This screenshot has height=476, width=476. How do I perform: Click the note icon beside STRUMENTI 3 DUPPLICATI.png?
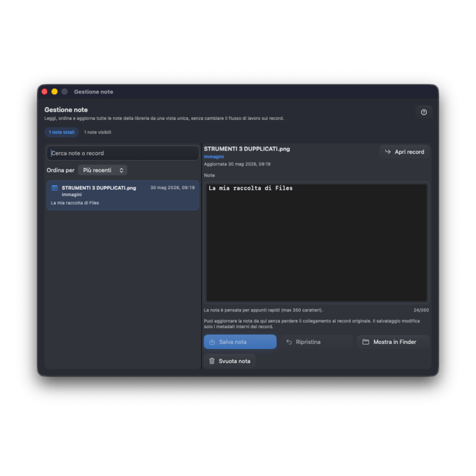tap(55, 188)
